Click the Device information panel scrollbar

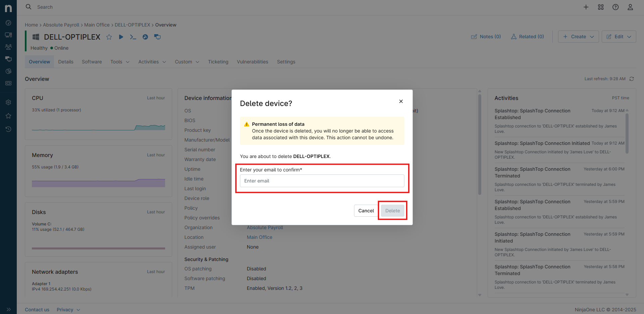click(x=480, y=144)
